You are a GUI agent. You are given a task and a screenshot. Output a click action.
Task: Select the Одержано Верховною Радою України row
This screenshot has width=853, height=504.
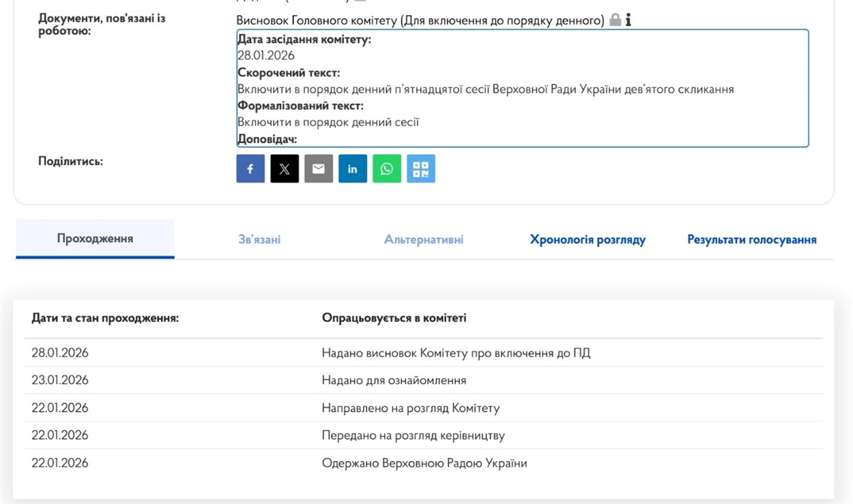pos(424,463)
